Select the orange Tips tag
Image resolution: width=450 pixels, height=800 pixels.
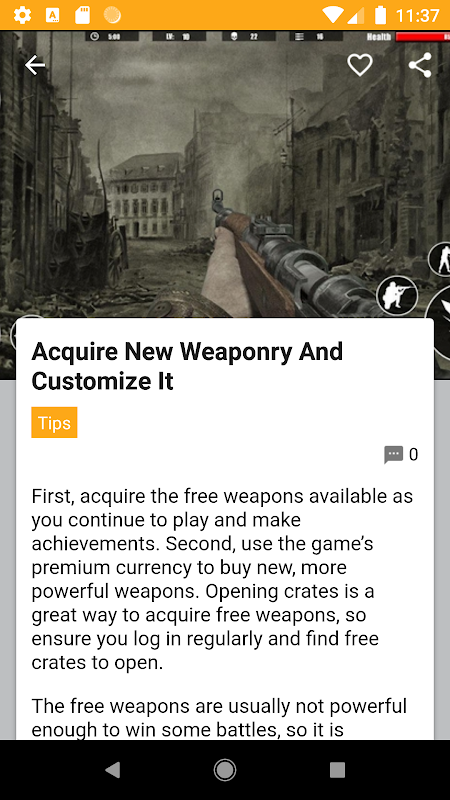pyautogui.click(x=54, y=422)
